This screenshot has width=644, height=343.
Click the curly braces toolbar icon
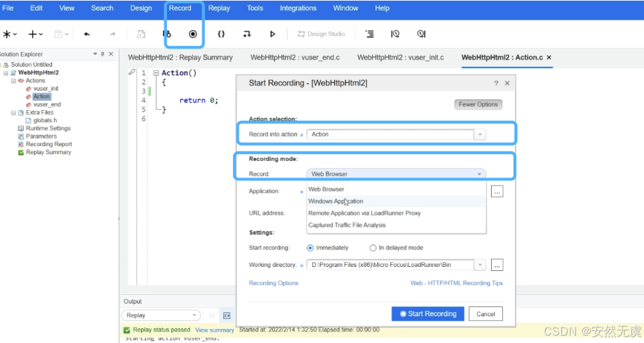click(221, 34)
